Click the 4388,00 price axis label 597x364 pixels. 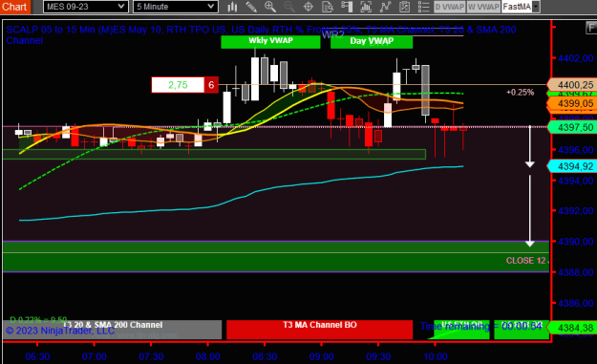(x=575, y=272)
